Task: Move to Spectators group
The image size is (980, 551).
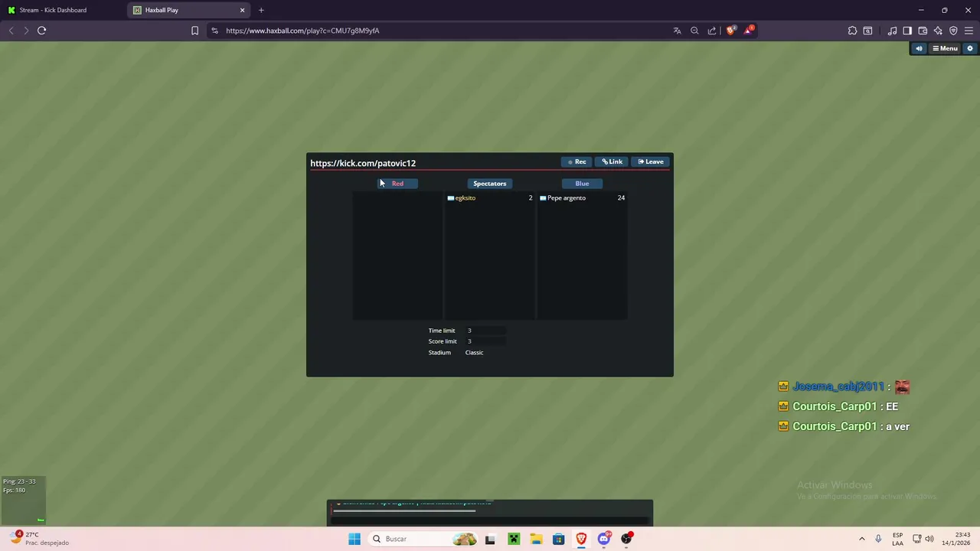Action: coord(490,184)
